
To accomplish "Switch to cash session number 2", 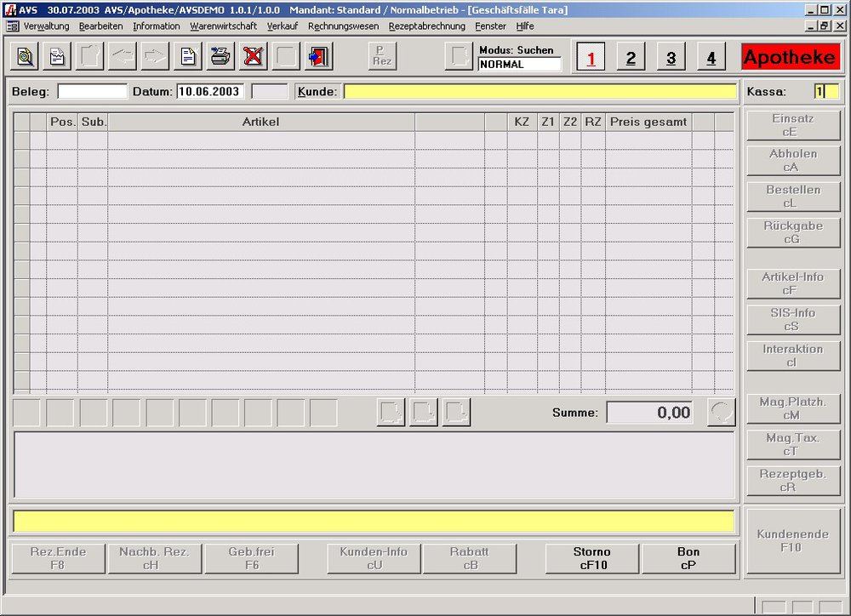I will (630, 58).
